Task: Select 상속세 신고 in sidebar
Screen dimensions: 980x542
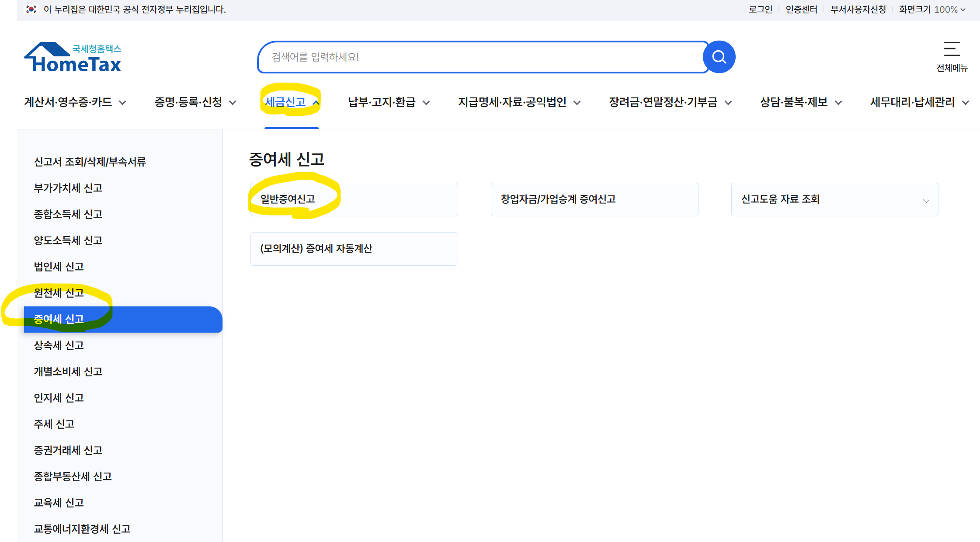Action: (x=59, y=345)
